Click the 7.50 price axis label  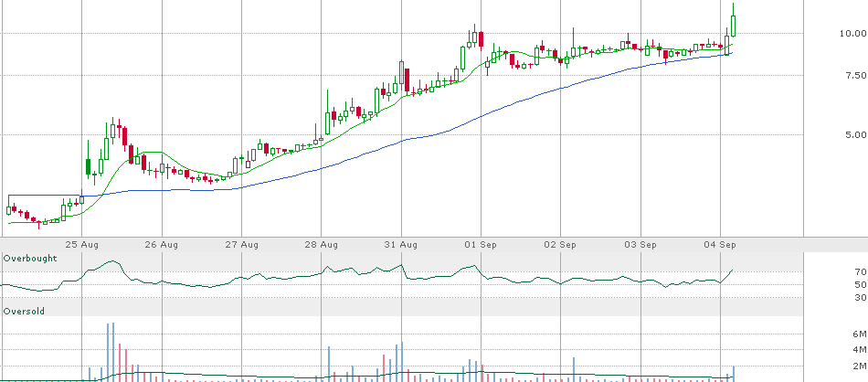(x=854, y=76)
